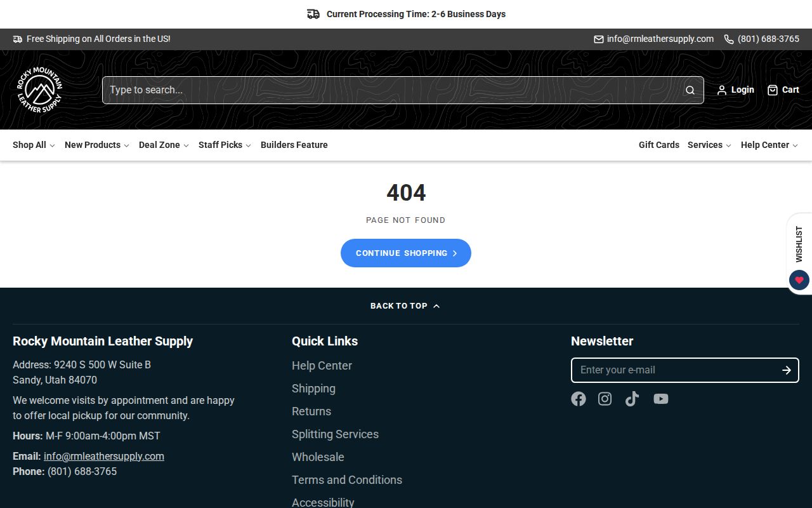Screen dimensions: 812x508
Task: Click the Rocky Mountain Leather Supply logo
Action: point(39,90)
